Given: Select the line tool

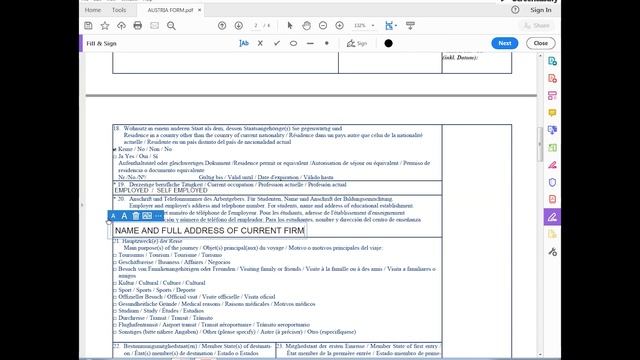Looking at the screenshot, I should point(310,43).
